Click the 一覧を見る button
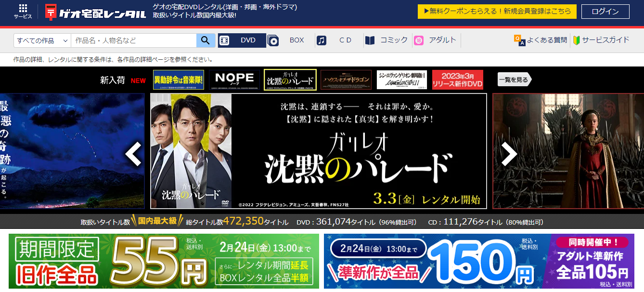644x292 pixels. (x=514, y=80)
